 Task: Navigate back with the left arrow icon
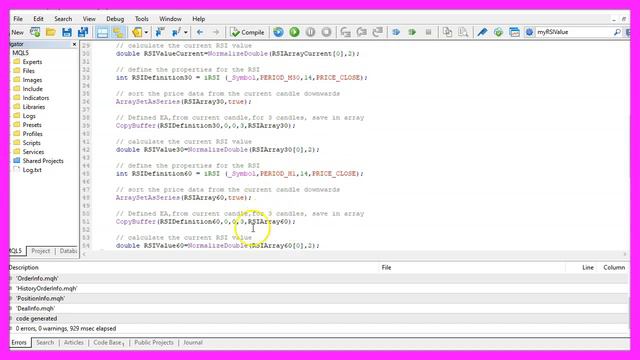200,32
